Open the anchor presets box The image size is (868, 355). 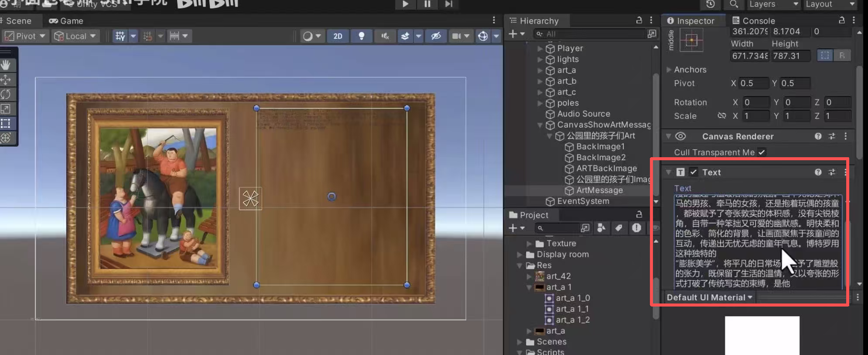pos(691,41)
